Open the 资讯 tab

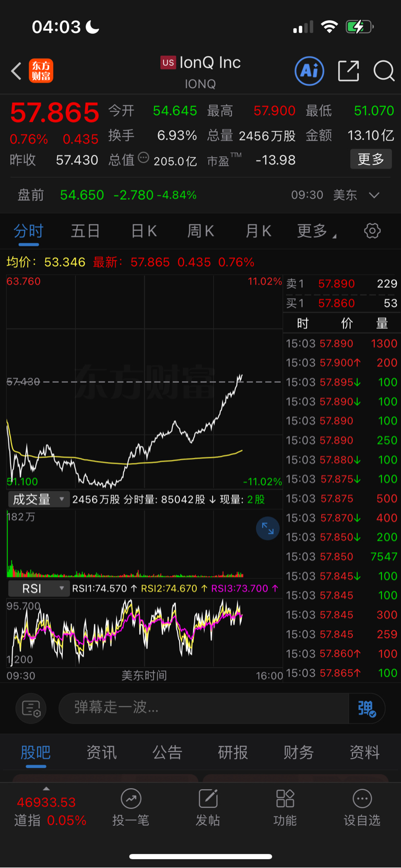tap(101, 753)
